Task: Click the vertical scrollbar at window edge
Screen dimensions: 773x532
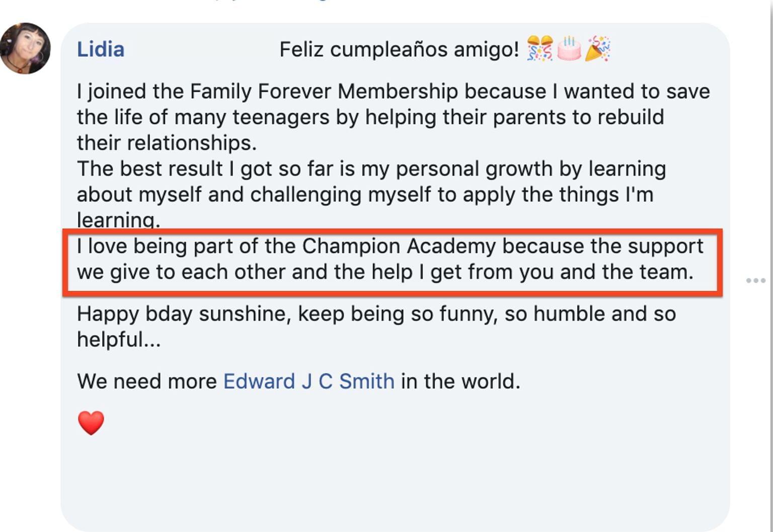Action: tap(770, 266)
